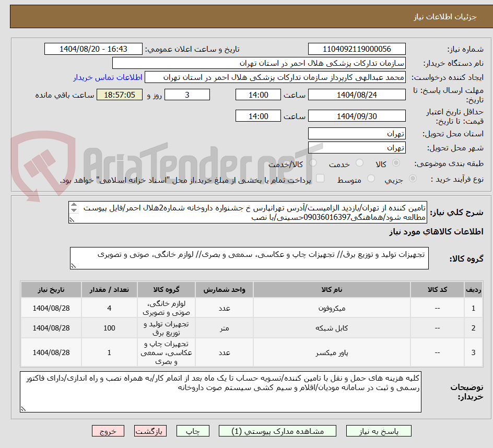The height and width of the screenshot is (448, 493).
Task: Click the پاسخ به نیاز button
Action: click(x=379, y=431)
